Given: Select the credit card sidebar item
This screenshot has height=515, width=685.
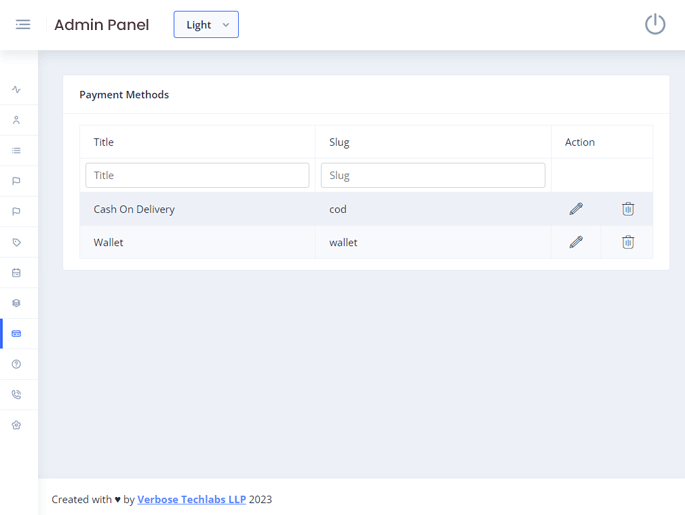Looking at the screenshot, I should pos(16,334).
